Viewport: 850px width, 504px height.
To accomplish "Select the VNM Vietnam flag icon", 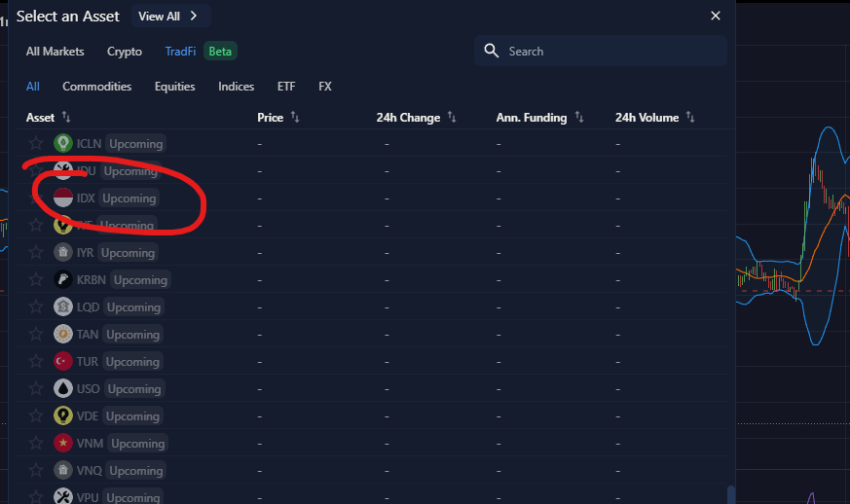I will coord(63,443).
